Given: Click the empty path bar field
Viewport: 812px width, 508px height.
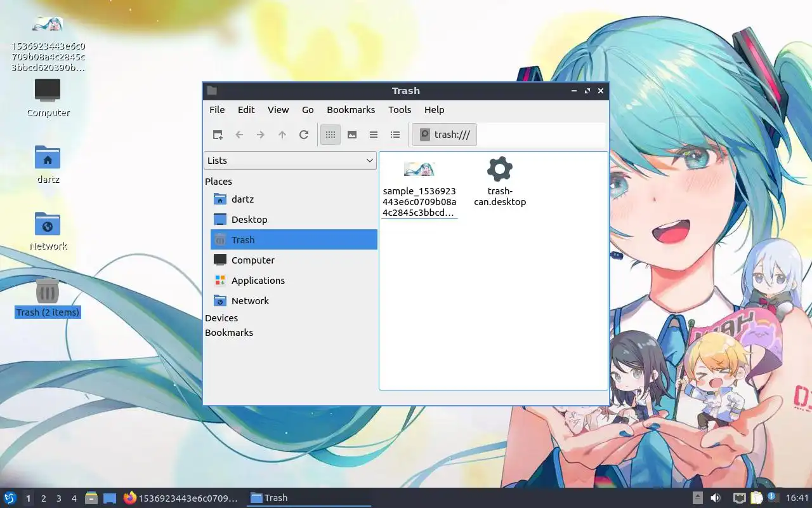Looking at the screenshot, I should coord(542,135).
